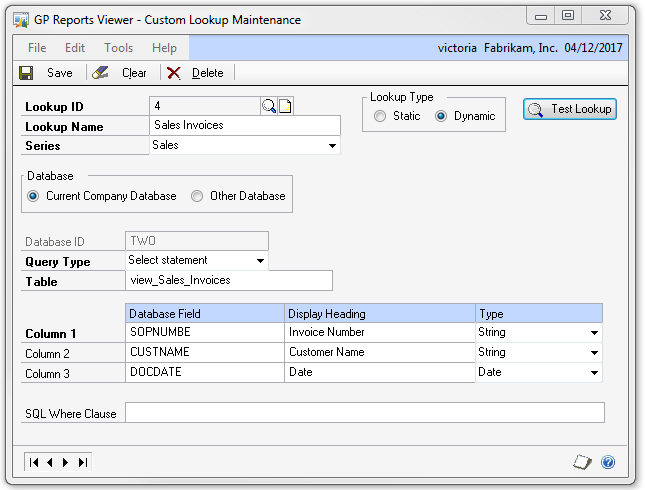Click the Test Lookup button

pos(570,109)
